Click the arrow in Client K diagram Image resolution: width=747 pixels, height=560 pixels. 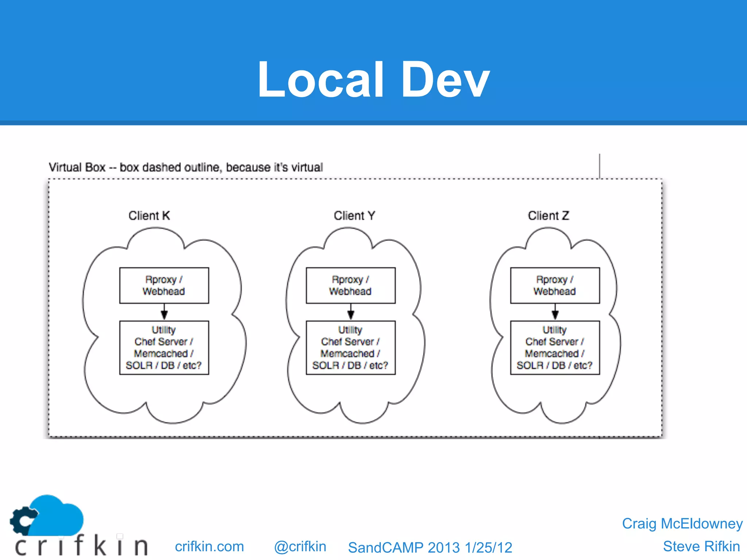tap(164, 312)
